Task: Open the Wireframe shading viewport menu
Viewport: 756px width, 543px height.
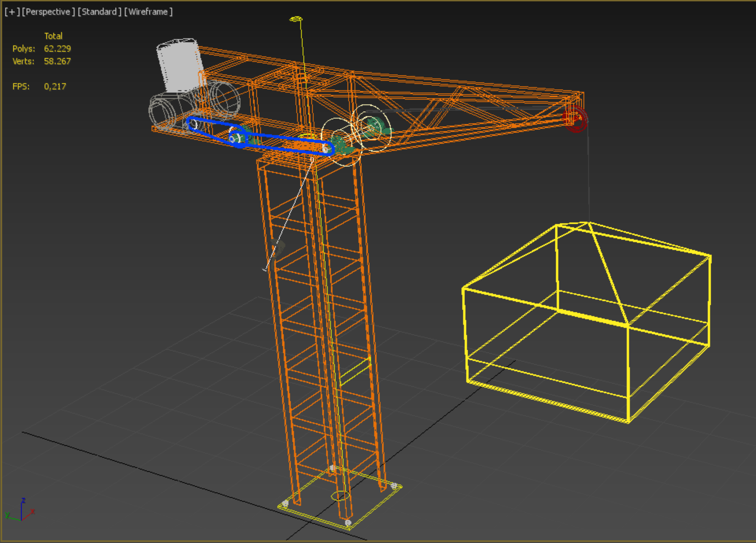Action: pyautogui.click(x=148, y=12)
